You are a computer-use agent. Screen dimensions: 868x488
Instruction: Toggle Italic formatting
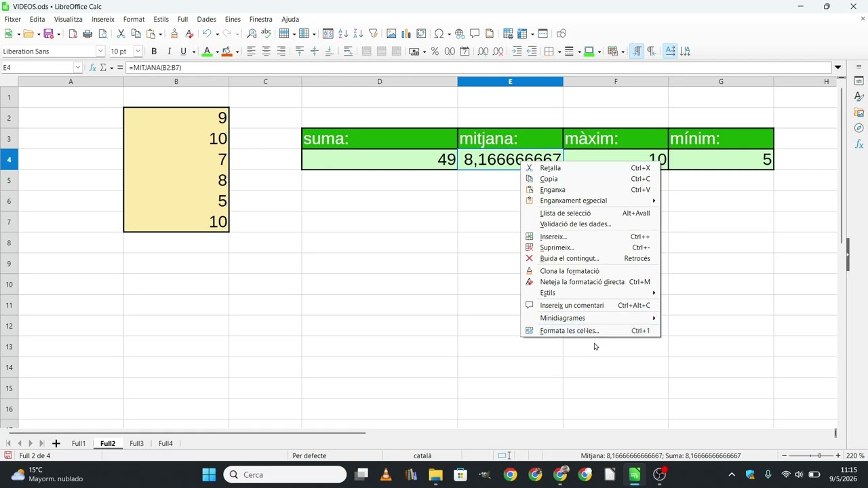tap(169, 51)
